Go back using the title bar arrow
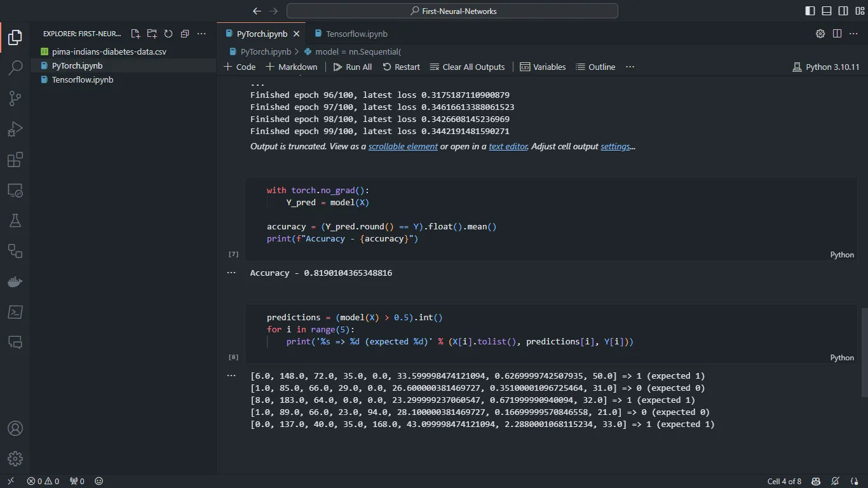 coord(257,11)
